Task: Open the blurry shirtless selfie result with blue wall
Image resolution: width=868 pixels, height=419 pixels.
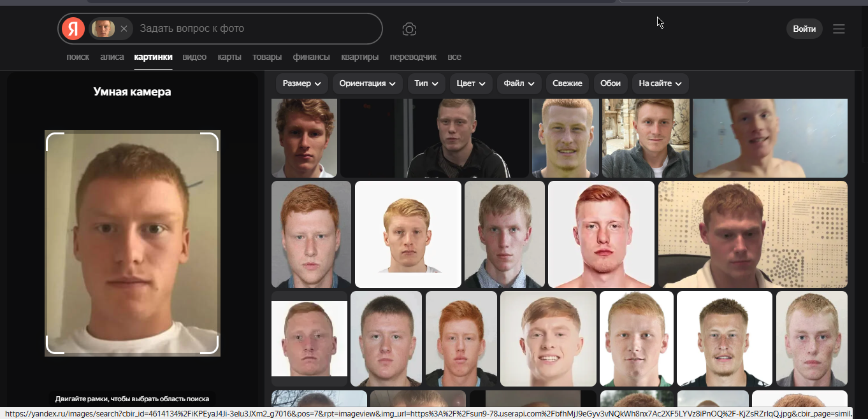Action: (x=770, y=138)
